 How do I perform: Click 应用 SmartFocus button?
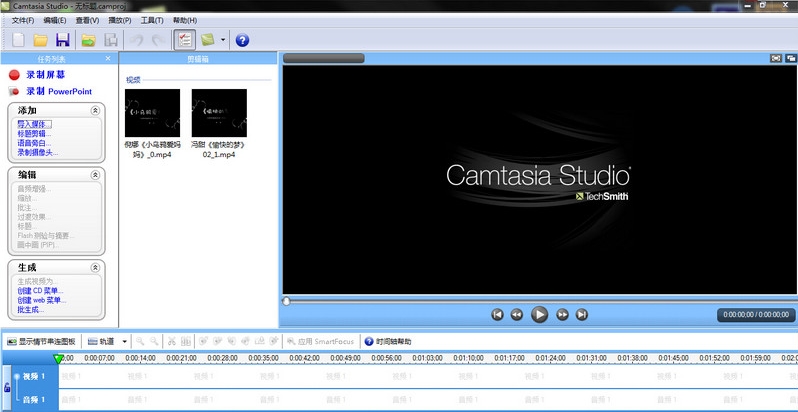(321, 342)
